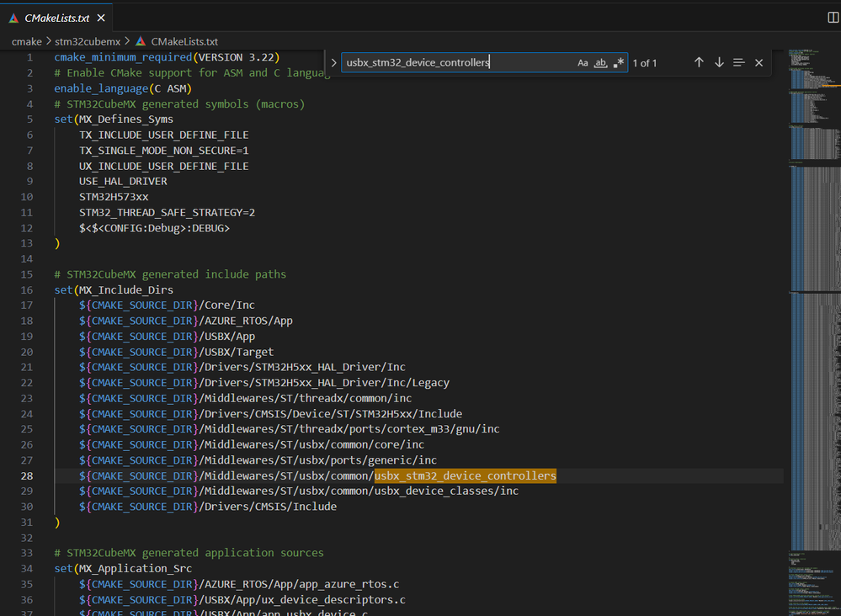The width and height of the screenshot is (841, 616).
Task: Click CMakeLists.txt in the breadcrumb
Action: click(184, 41)
